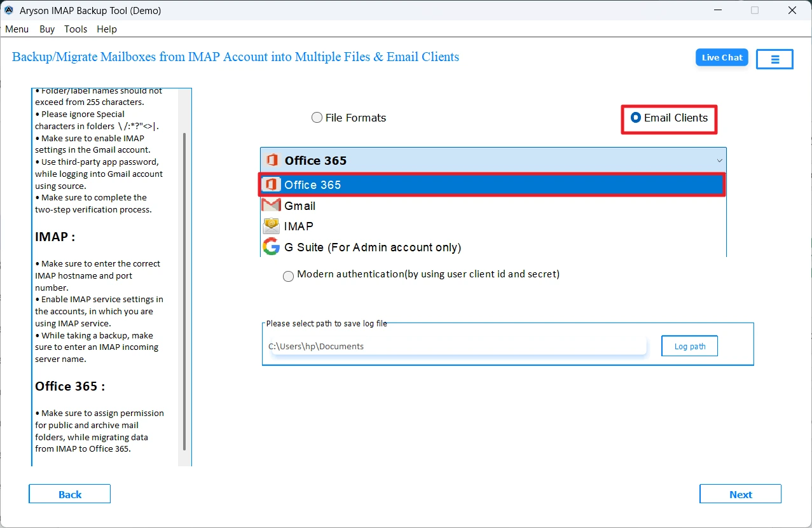Open the Buy menu
The width and height of the screenshot is (812, 528).
47,29
